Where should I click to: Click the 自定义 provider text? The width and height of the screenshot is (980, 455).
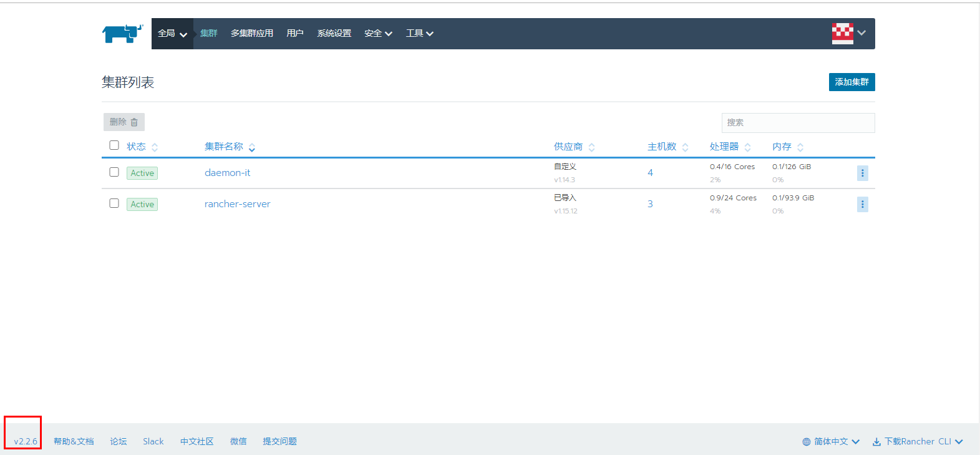point(565,167)
